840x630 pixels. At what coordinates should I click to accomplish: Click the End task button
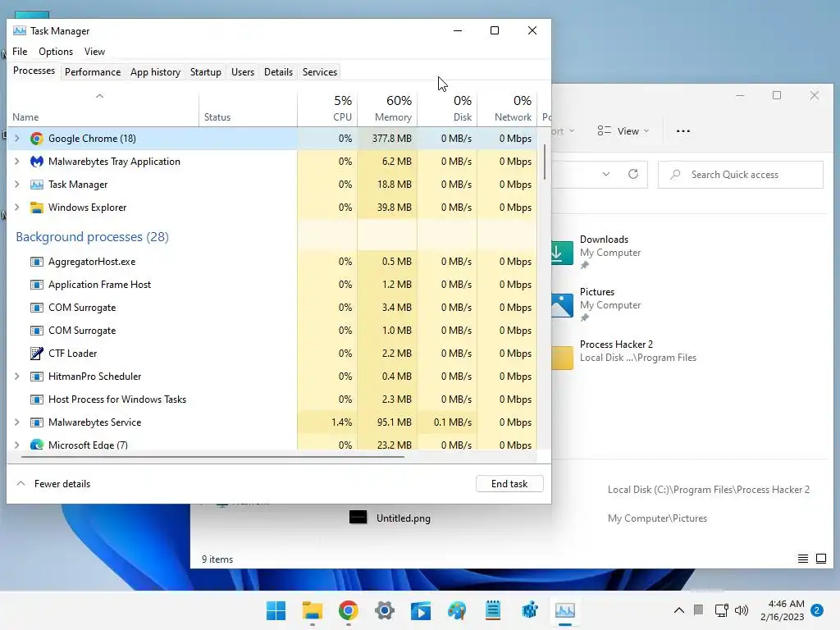point(509,484)
